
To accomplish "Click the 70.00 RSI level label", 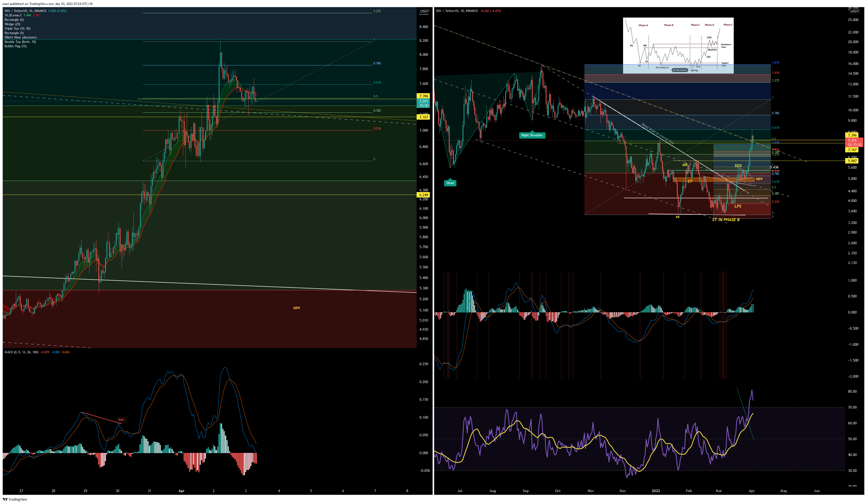I will pyautogui.click(x=852, y=407).
